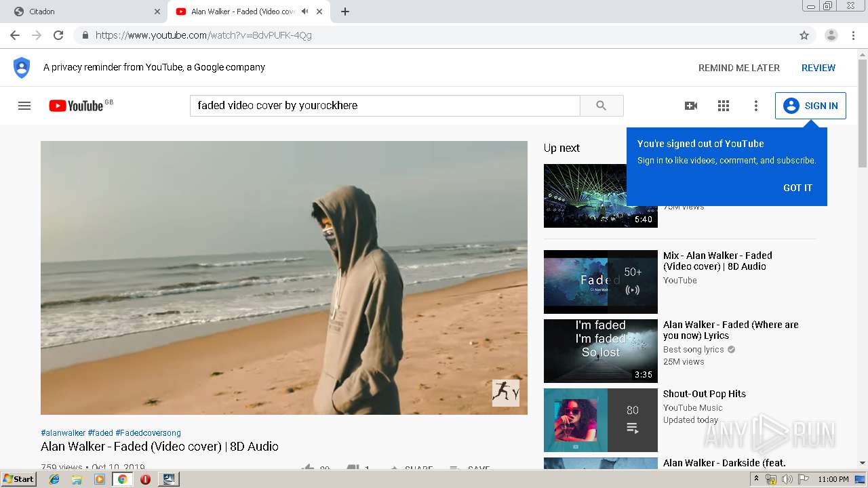Click REVIEW on the privacy reminder
This screenshot has width=868, height=488.
[x=818, y=68]
